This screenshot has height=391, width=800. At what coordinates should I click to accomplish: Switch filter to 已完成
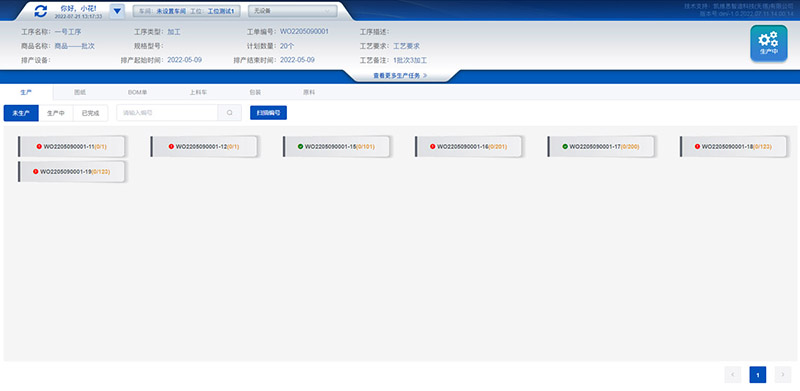coord(90,113)
